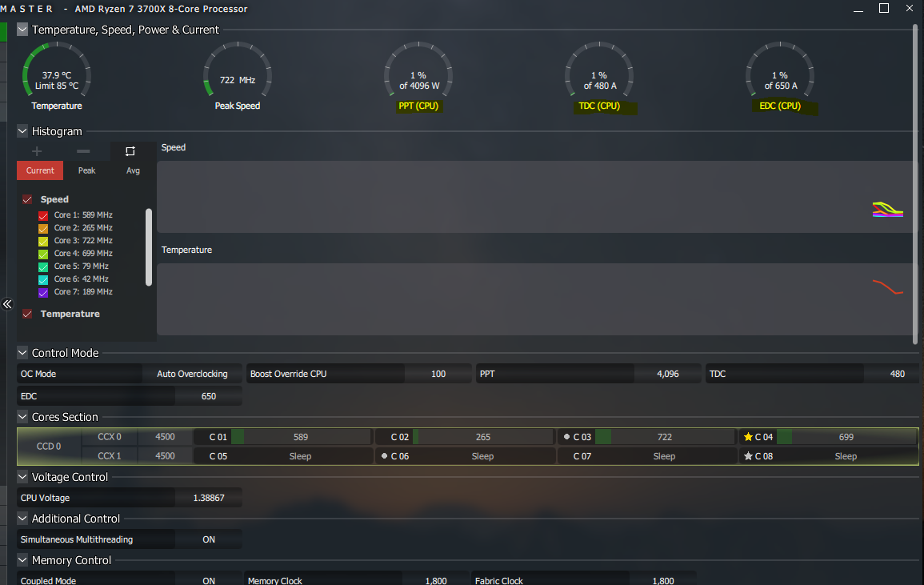Viewport: 924px width, 585px height.
Task: Click the CCX 0 speed value 4500
Action: pos(165,437)
